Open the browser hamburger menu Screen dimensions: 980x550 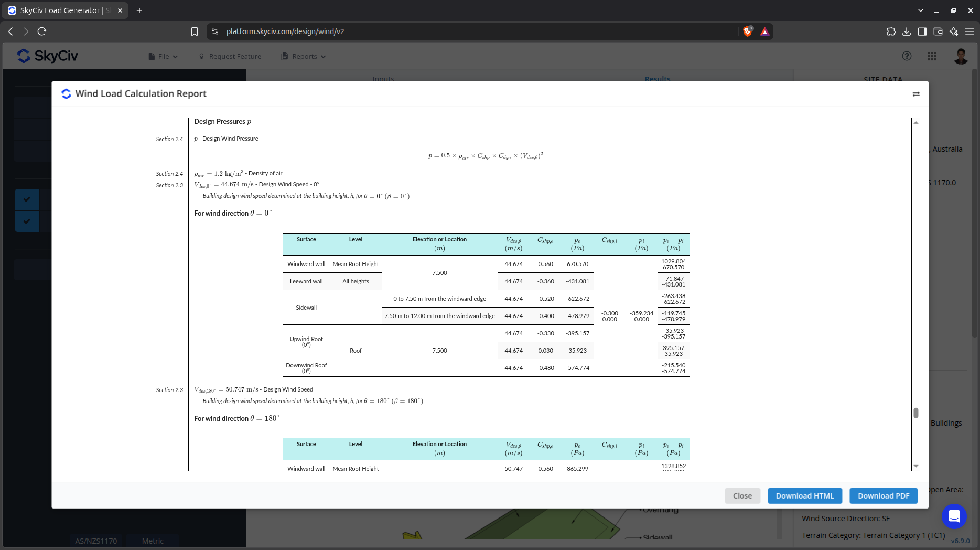(x=970, y=31)
